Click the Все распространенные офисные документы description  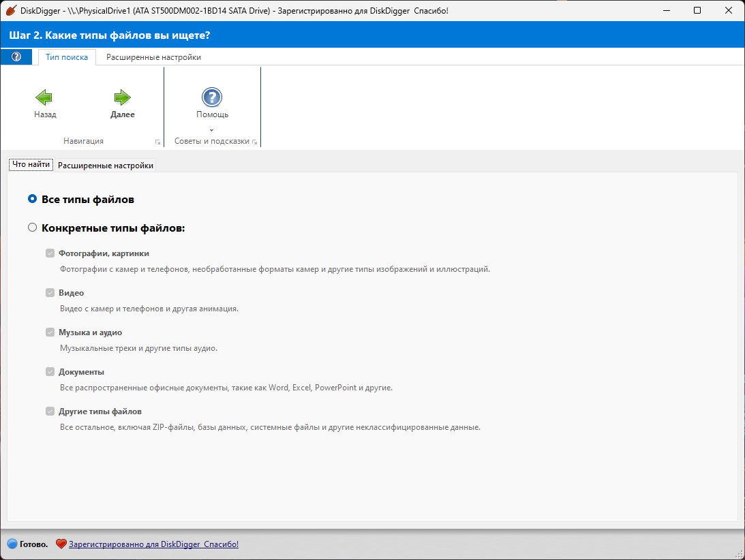(226, 388)
